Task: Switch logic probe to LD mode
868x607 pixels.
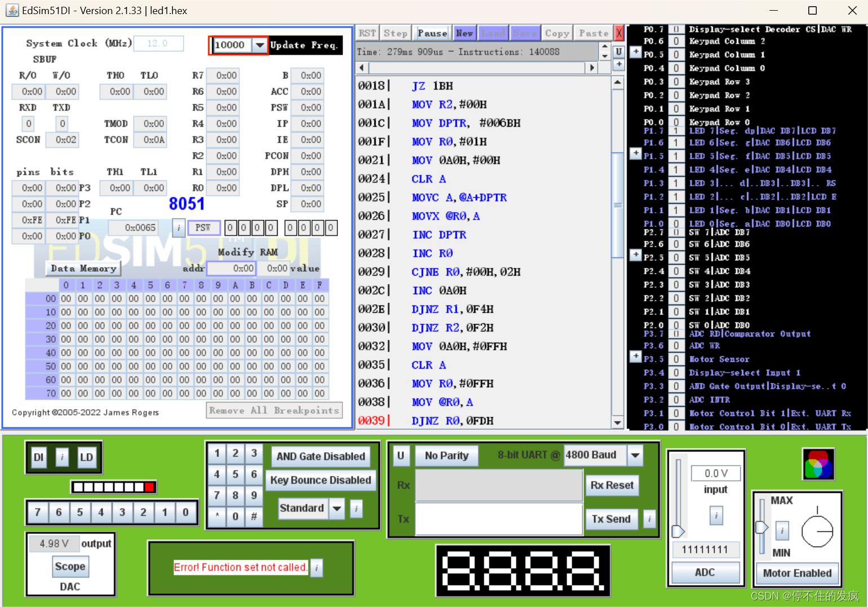Action: pos(87,457)
